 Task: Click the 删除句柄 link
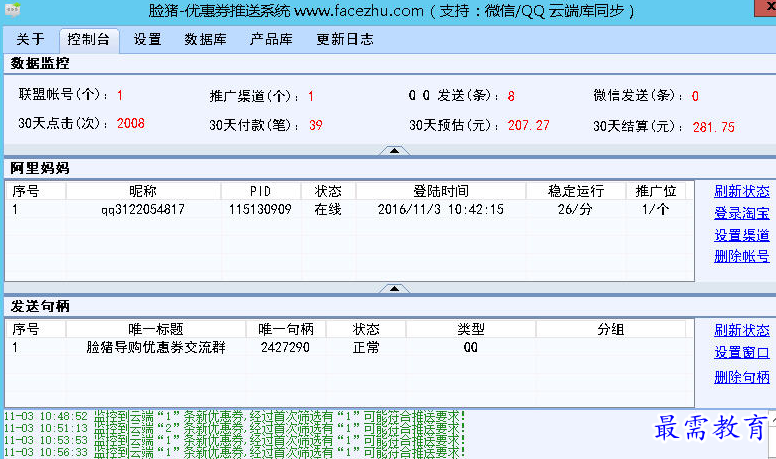[741, 377]
